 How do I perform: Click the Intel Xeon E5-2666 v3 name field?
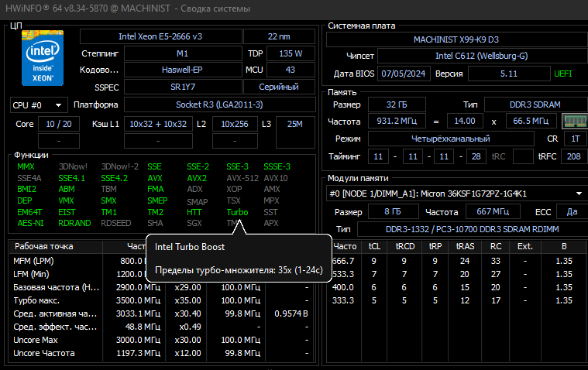coord(160,36)
